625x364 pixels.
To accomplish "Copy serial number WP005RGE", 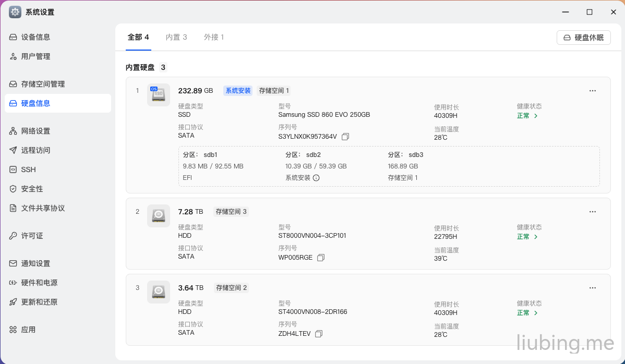I will (x=321, y=258).
